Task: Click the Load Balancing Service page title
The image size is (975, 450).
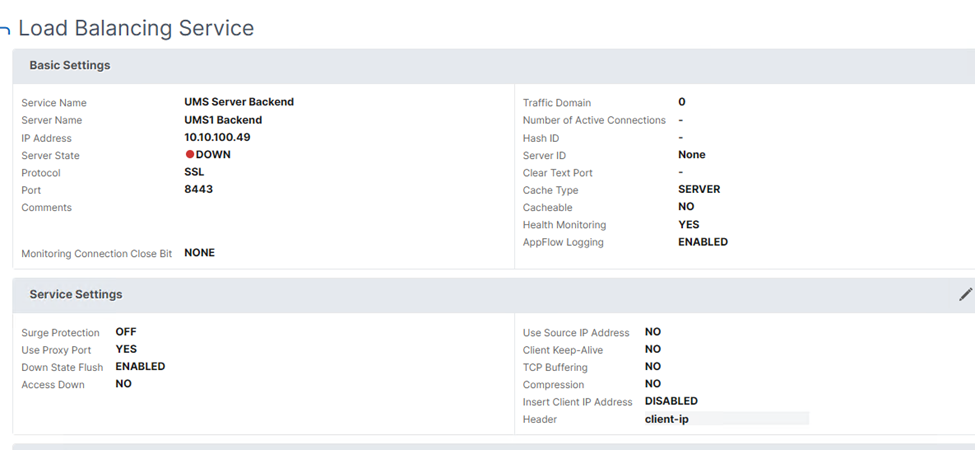Action: pos(136,28)
